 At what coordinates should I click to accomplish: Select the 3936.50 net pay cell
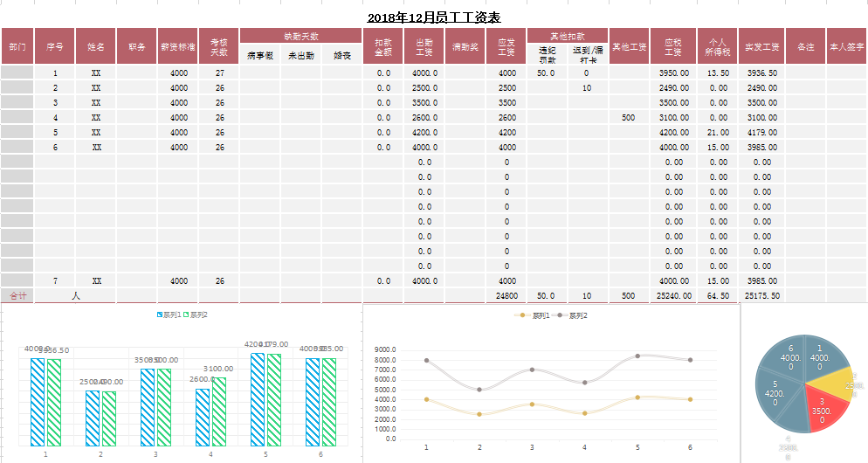[x=761, y=73]
